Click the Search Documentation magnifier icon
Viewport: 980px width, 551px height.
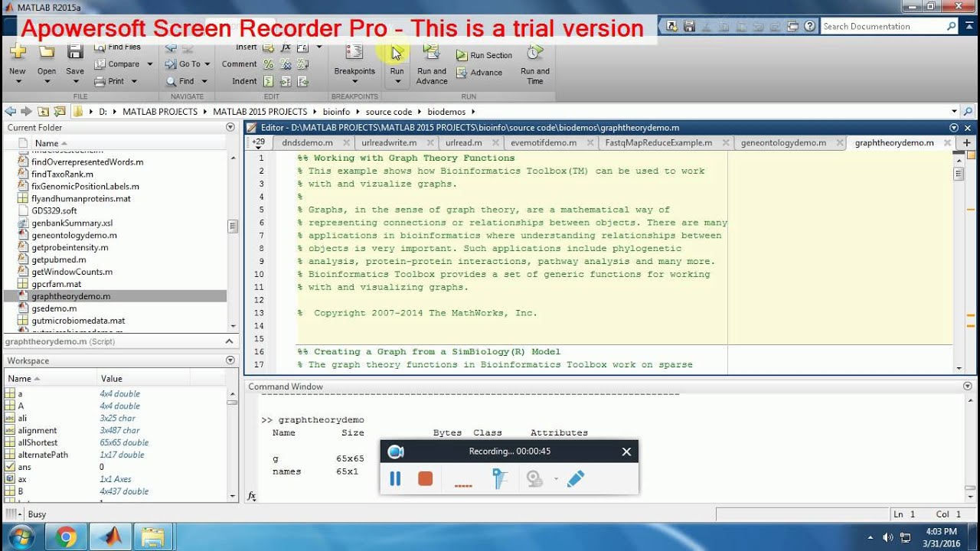click(x=951, y=26)
